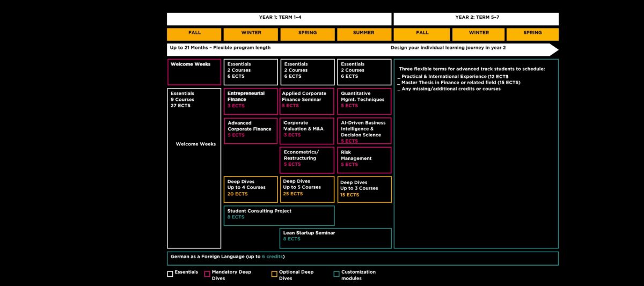The height and width of the screenshot is (286, 644).
Task: Click the 'Customization modules' legend label
Action: coord(358,275)
